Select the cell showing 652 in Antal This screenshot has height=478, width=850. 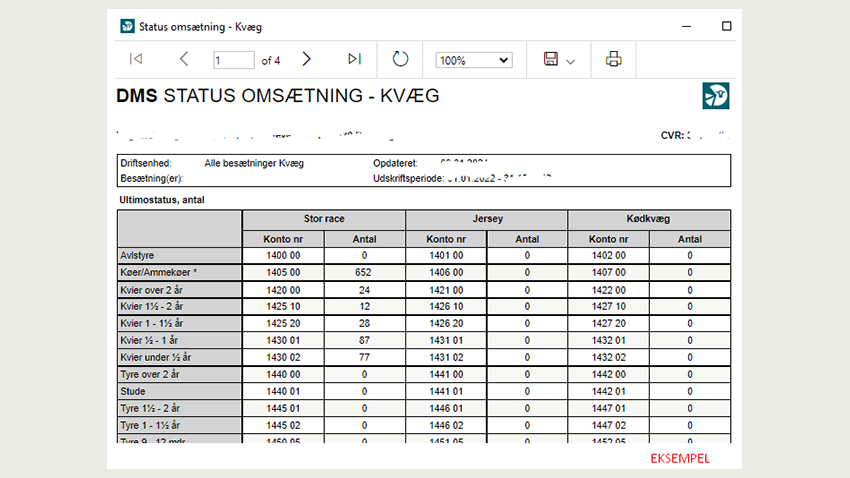tap(364, 272)
